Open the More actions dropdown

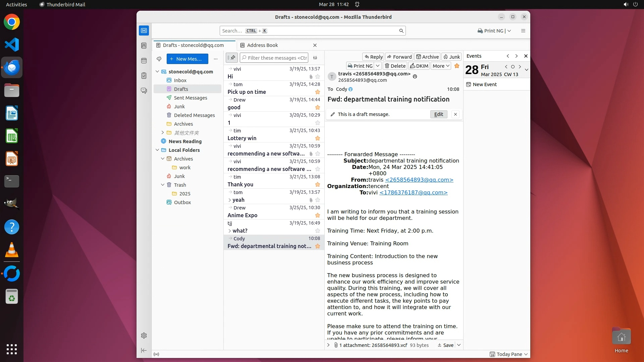pos(440,66)
